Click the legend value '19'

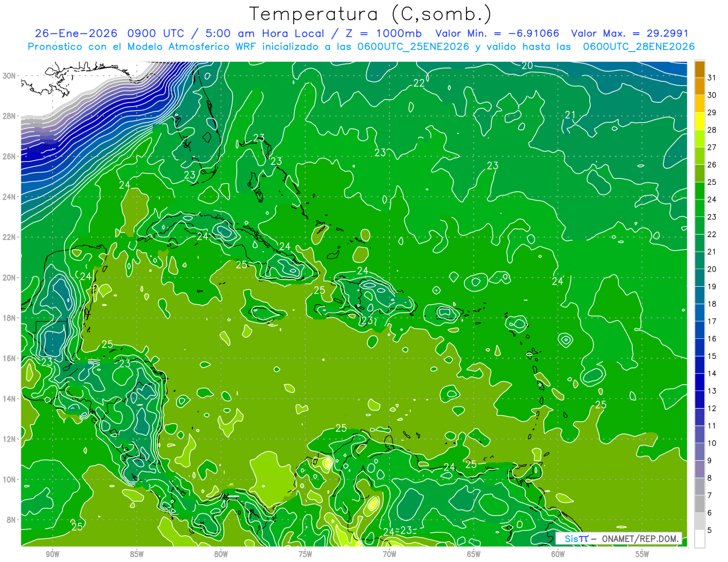pos(712,286)
